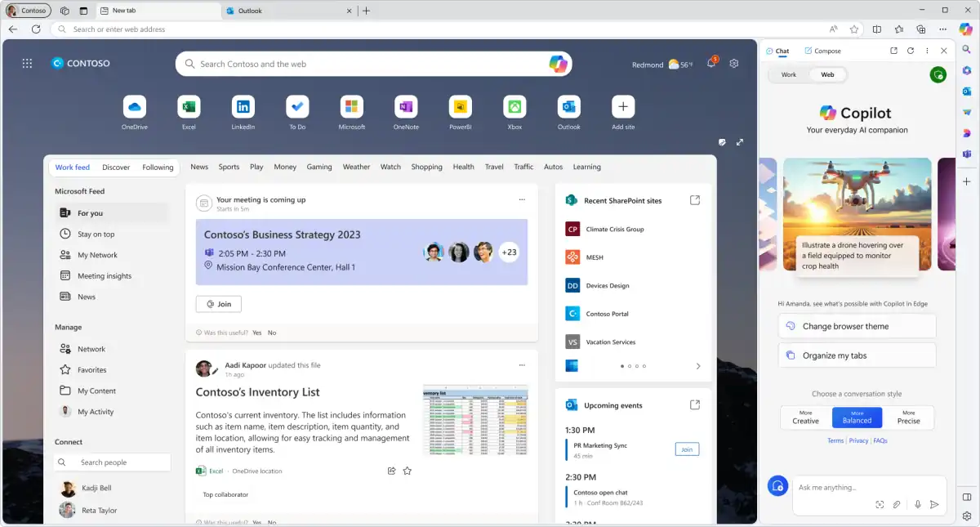Open Meeting insights in sidebar
This screenshot has height=527, width=980.
point(96,276)
